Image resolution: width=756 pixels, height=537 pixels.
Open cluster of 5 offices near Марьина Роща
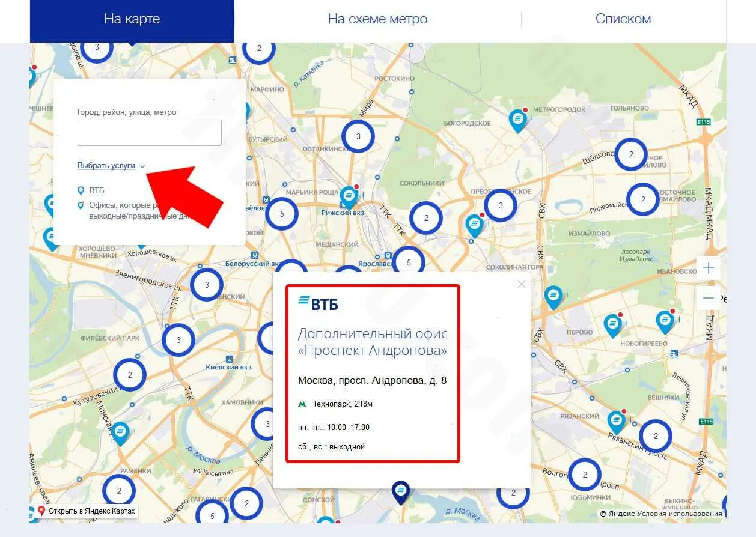pyautogui.click(x=282, y=214)
